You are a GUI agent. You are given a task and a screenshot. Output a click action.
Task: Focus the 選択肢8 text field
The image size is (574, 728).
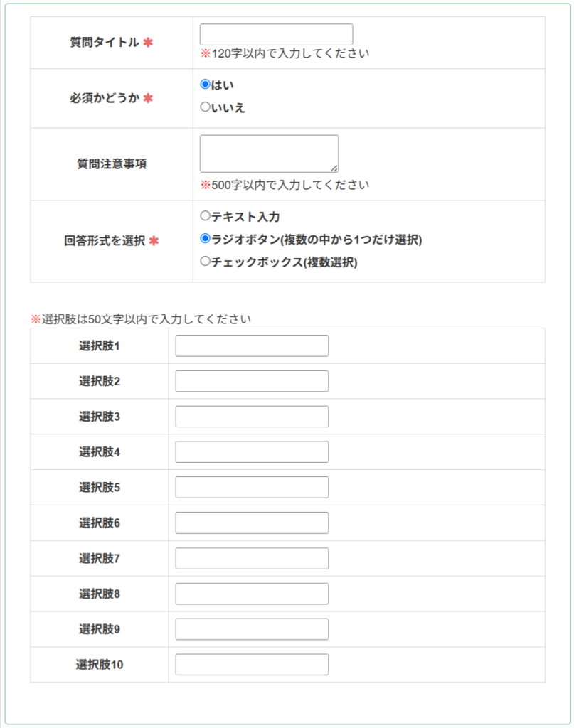(253, 594)
